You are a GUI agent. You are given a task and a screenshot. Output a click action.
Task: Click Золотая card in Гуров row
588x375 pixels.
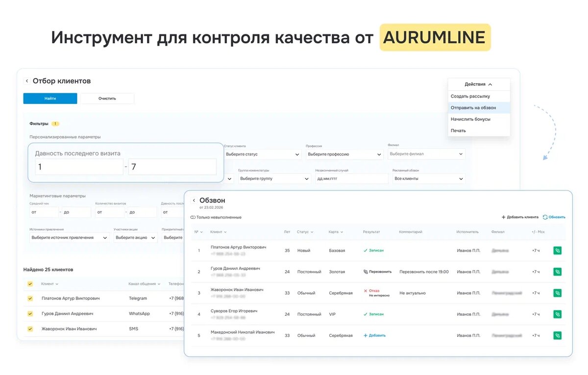(x=337, y=272)
